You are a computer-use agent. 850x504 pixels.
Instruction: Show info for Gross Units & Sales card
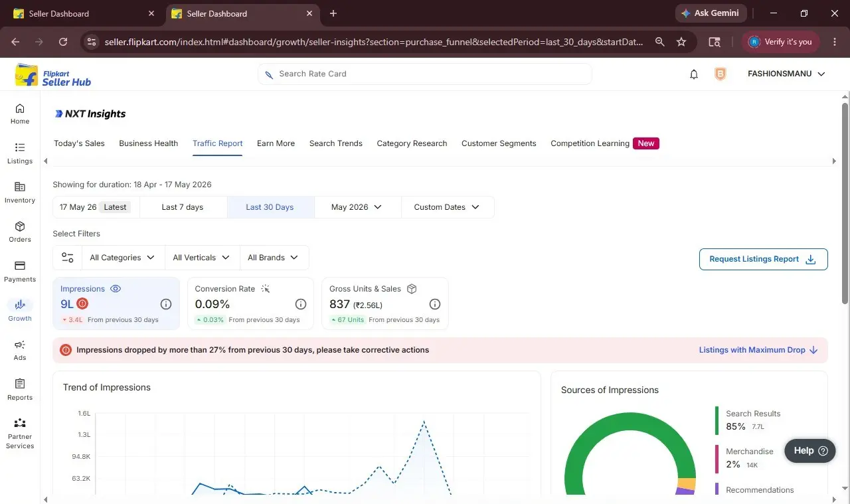coord(435,304)
